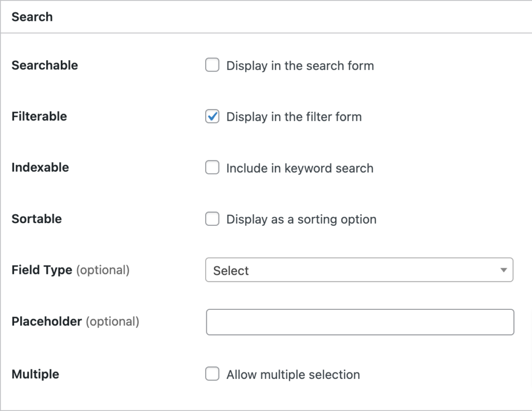Check Include in keyword search
Image resolution: width=532 pixels, height=411 pixels.
point(212,168)
